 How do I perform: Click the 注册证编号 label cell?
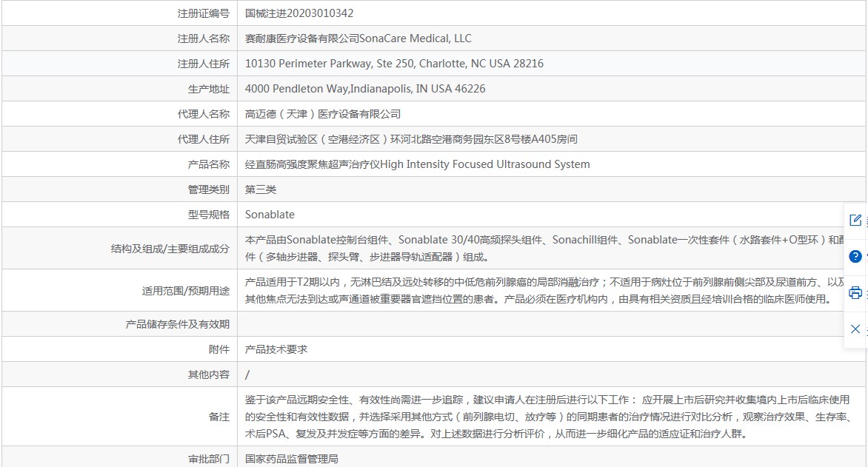(x=203, y=13)
